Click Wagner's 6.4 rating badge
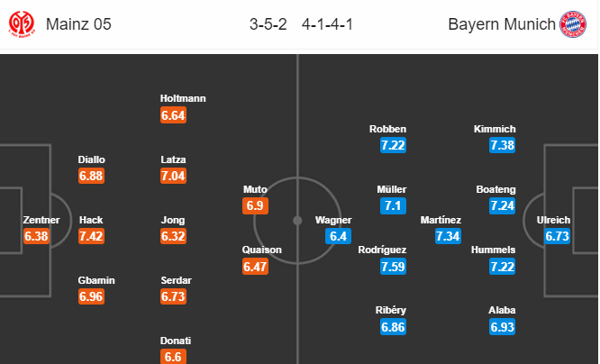The image size is (600, 364). point(337,236)
